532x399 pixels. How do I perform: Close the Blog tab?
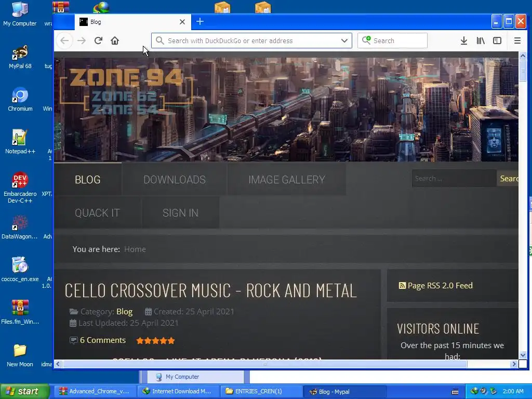tap(182, 22)
